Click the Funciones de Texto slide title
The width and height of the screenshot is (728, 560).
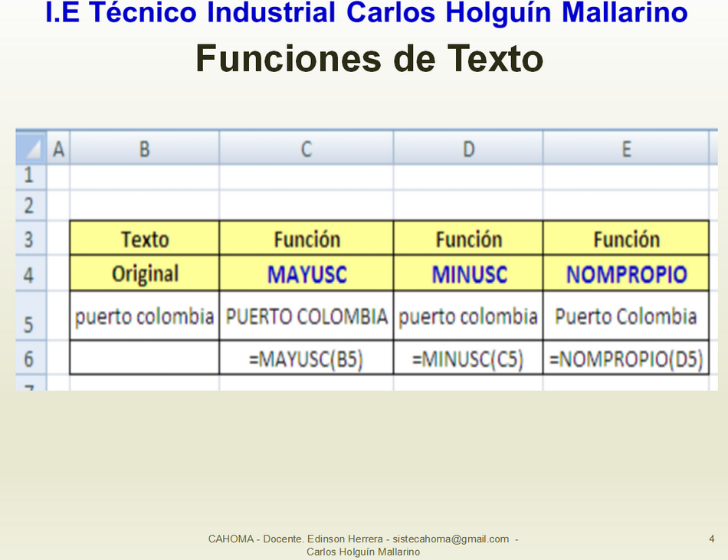coord(369,58)
